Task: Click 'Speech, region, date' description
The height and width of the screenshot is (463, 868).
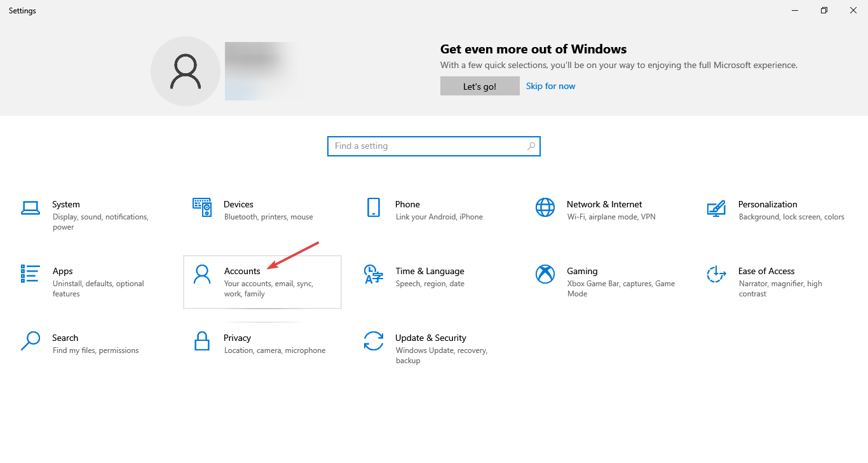Action: [430, 284]
